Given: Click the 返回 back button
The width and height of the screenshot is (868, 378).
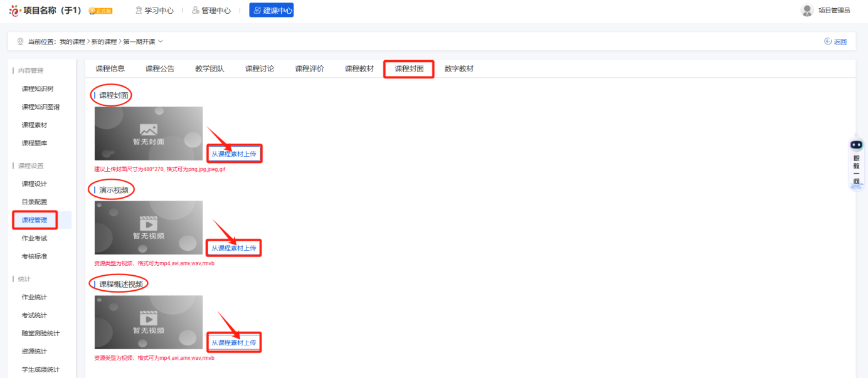Looking at the screenshot, I should pos(835,41).
